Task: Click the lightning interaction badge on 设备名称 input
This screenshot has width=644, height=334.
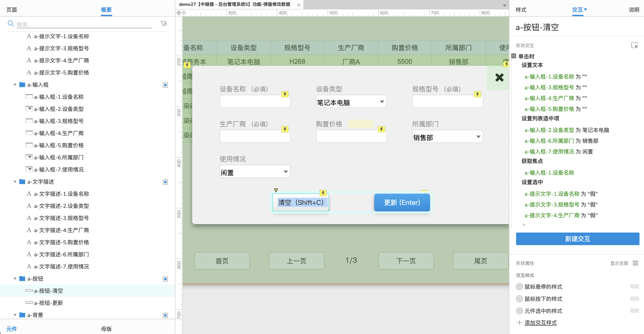Action: click(285, 94)
